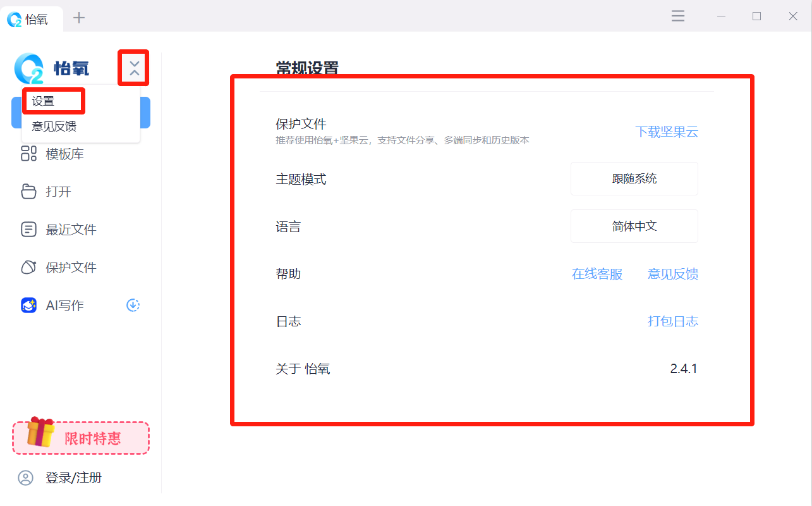Click 意见反馈 link in 帮助 row
812x506 pixels.
(673, 274)
